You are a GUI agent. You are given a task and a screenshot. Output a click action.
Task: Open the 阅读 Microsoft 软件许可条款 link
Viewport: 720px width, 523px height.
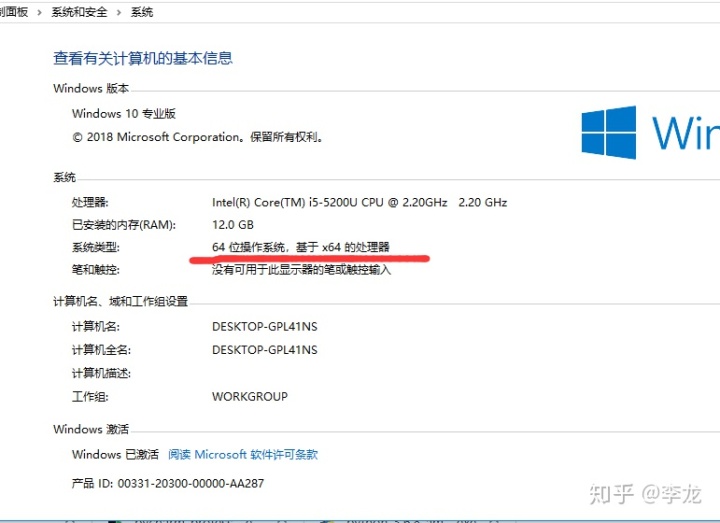243,455
